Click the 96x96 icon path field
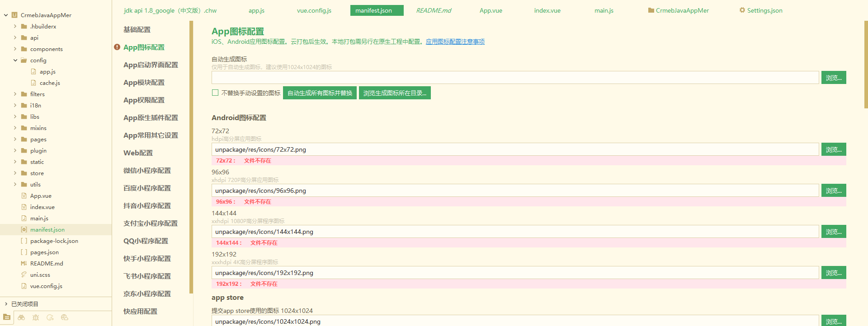 click(x=515, y=191)
